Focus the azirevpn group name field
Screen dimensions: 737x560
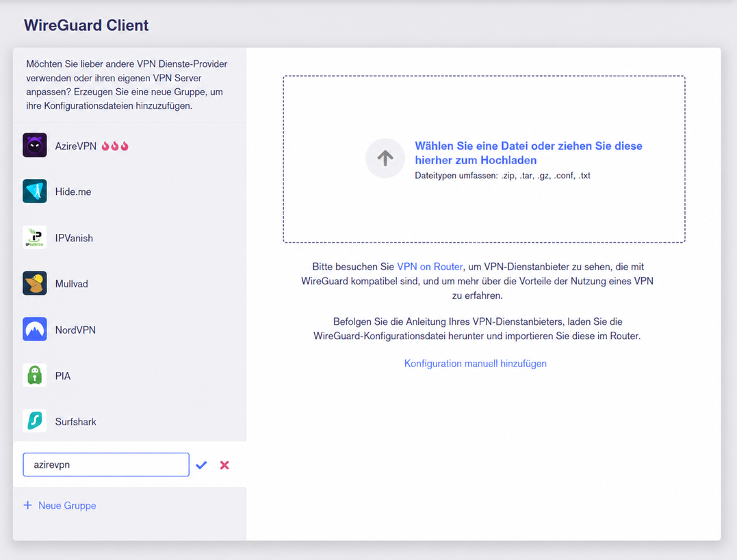(106, 465)
